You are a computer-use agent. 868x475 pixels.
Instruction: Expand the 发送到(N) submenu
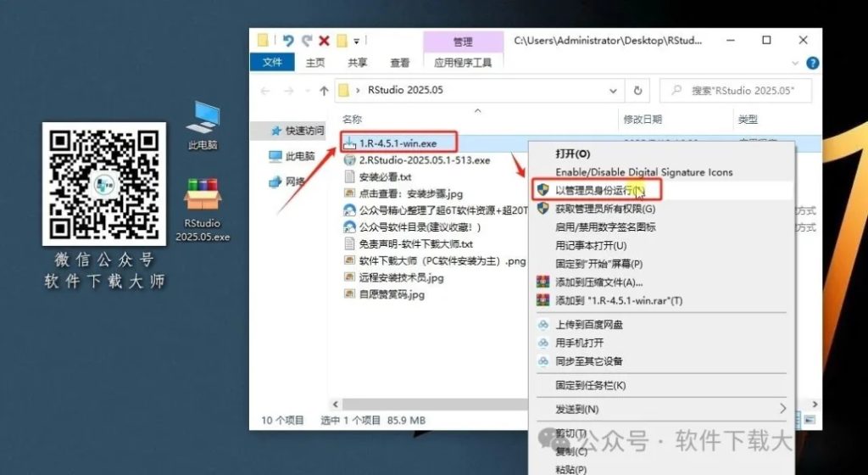click(x=661, y=409)
